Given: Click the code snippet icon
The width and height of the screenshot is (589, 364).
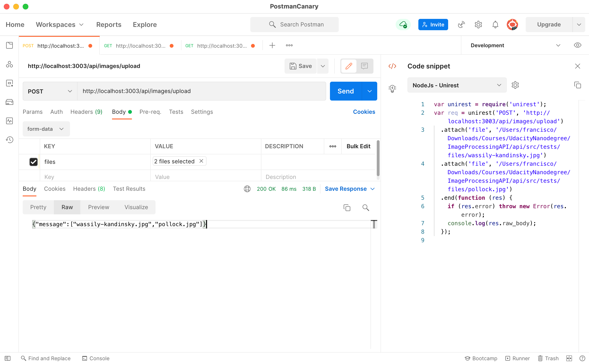Looking at the screenshot, I should pos(392,66).
